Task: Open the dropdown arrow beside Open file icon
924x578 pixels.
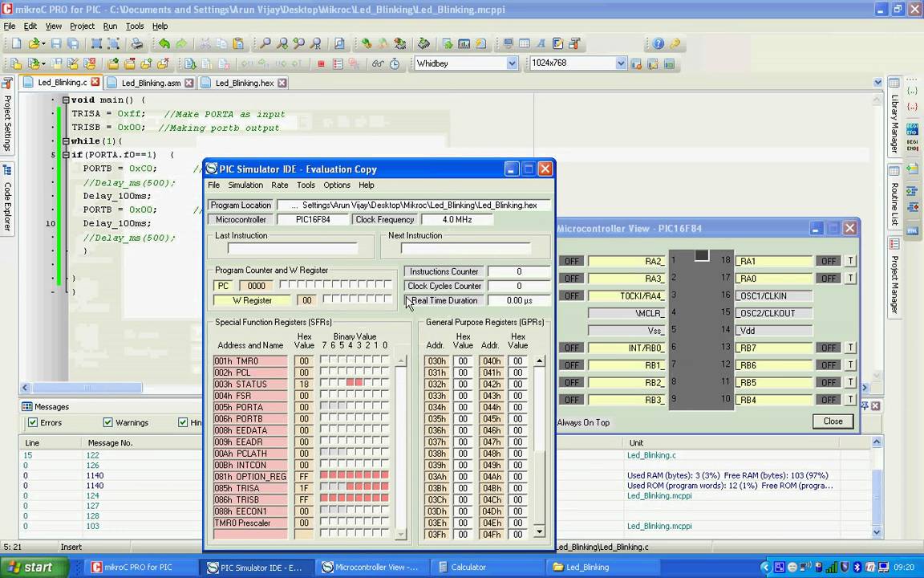Action: click(43, 44)
